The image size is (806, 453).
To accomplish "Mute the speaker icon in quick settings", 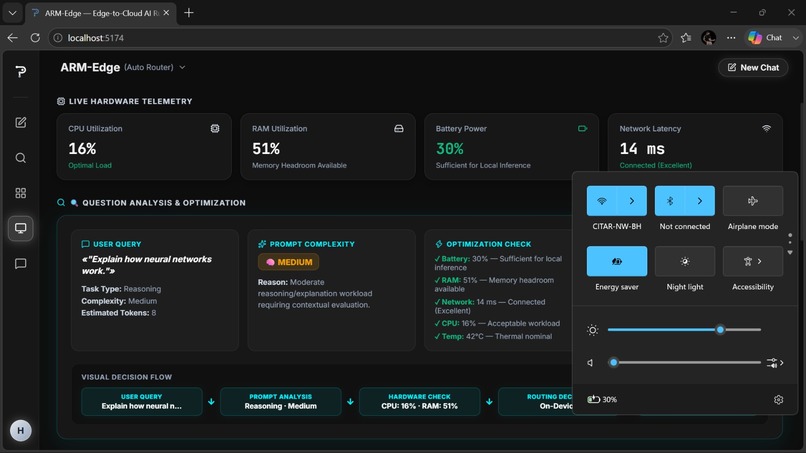I will [x=590, y=363].
